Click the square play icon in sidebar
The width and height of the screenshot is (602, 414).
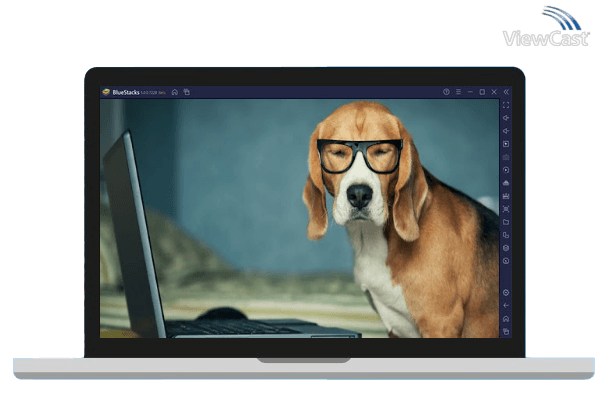tap(506, 144)
